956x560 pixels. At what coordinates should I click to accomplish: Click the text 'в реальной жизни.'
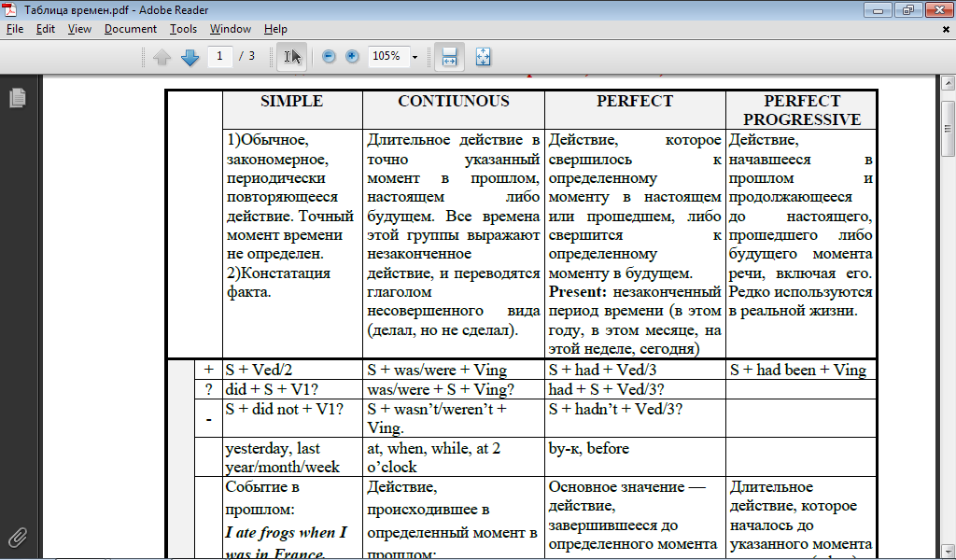pyautogui.click(x=794, y=311)
